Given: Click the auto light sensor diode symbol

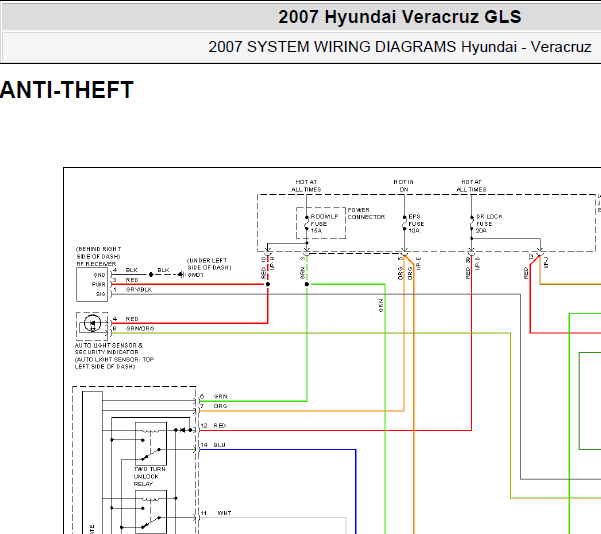Looking at the screenshot, I should (x=92, y=324).
